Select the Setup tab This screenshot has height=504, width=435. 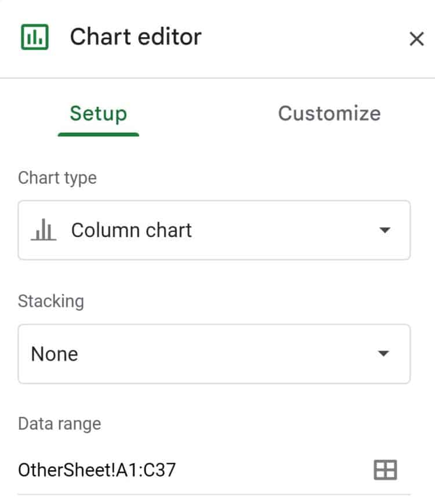(x=97, y=114)
